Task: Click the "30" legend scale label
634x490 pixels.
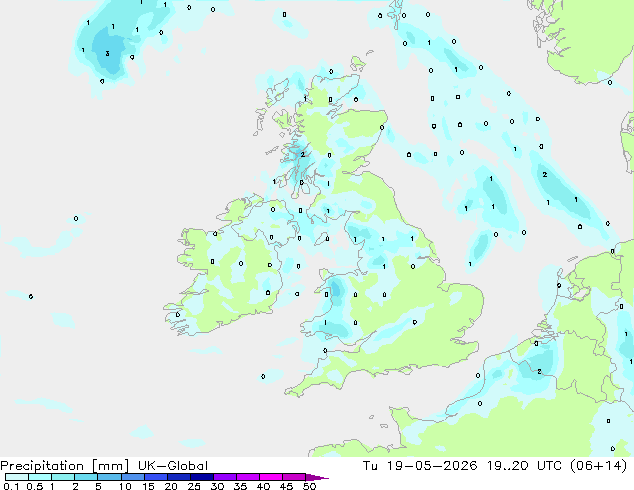Action: coord(217,486)
